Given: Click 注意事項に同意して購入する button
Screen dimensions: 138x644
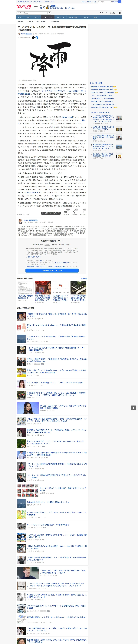Looking at the screenshot, I should click(x=52, y=270).
